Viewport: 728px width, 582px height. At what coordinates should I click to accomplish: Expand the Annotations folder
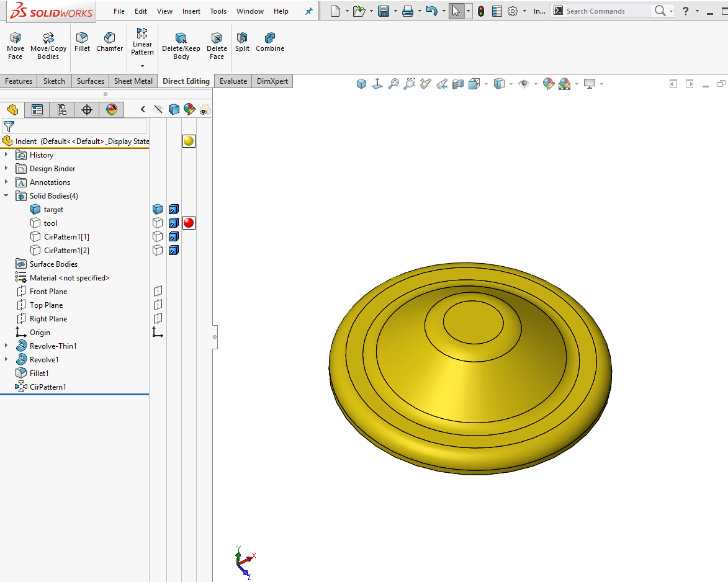pyautogui.click(x=6, y=182)
